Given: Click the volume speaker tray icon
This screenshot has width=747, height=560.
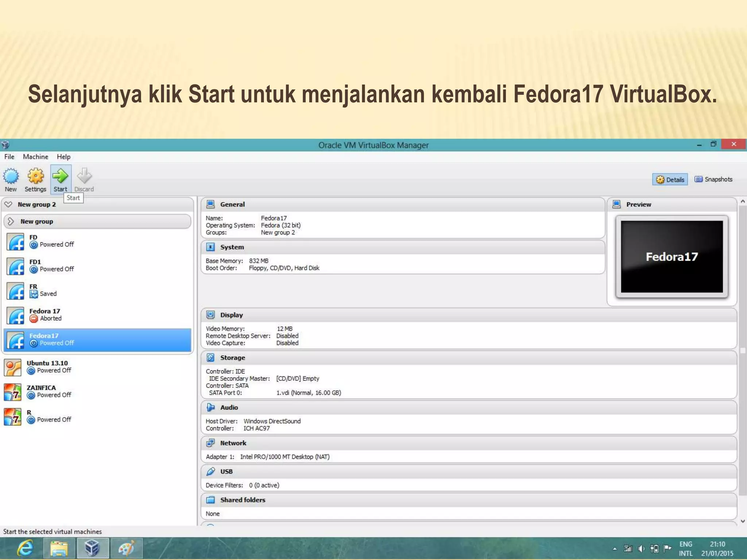Looking at the screenshot, I should point(642,548).
